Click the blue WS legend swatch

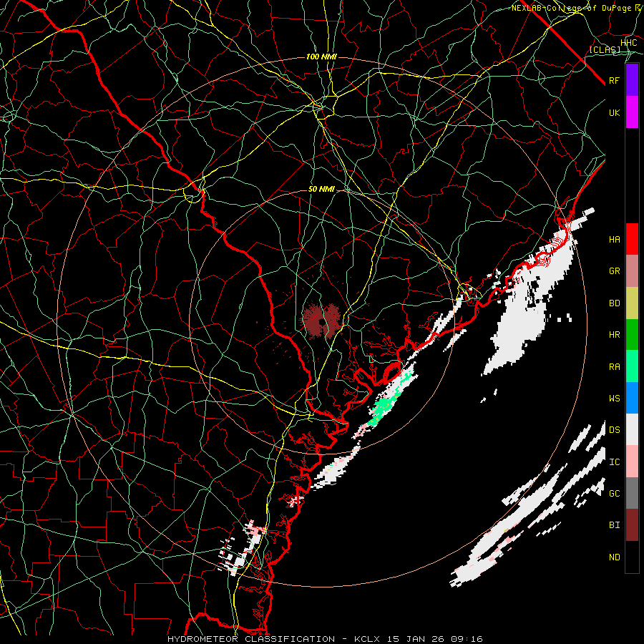click(632, 398)
